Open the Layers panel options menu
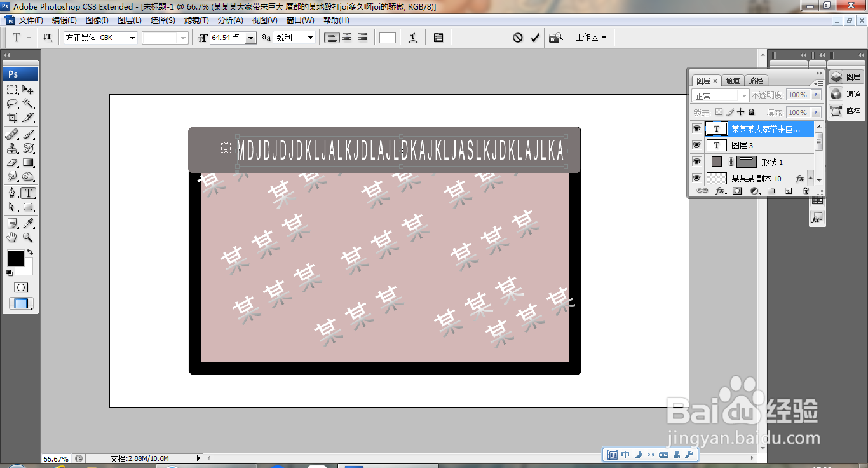This screenshot has height=468, width=868. pyautogui.click(x=820, y=83)
